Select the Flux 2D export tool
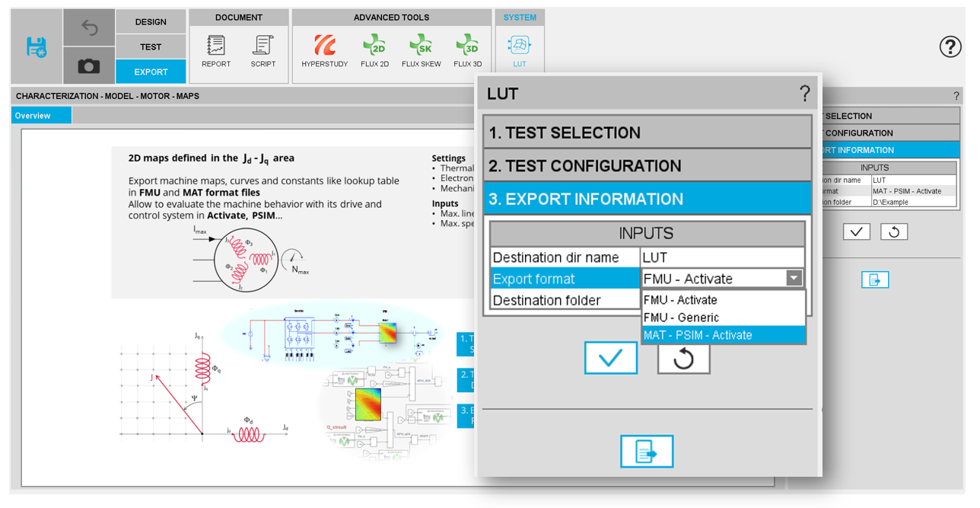Viewport: 980px width, 508px height. tap(374, 51)
